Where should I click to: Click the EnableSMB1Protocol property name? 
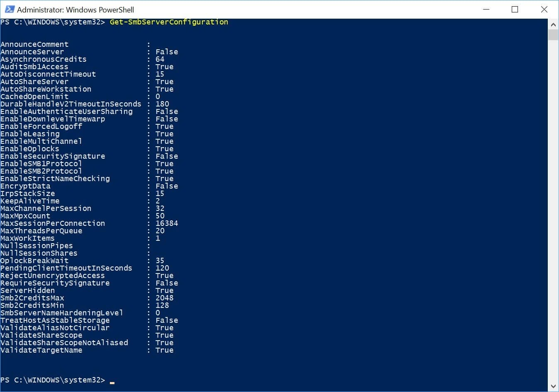point(41,164)
